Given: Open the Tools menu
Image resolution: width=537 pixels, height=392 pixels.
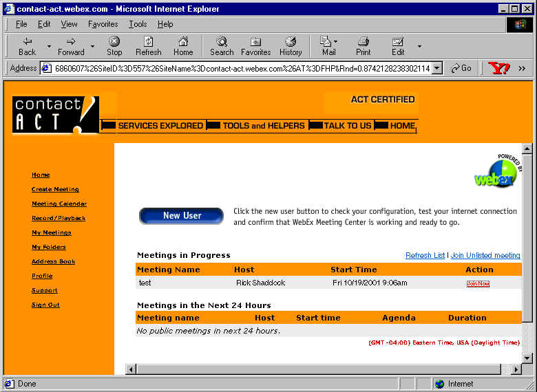Looking at the screenshot, I should click(138, 24).
